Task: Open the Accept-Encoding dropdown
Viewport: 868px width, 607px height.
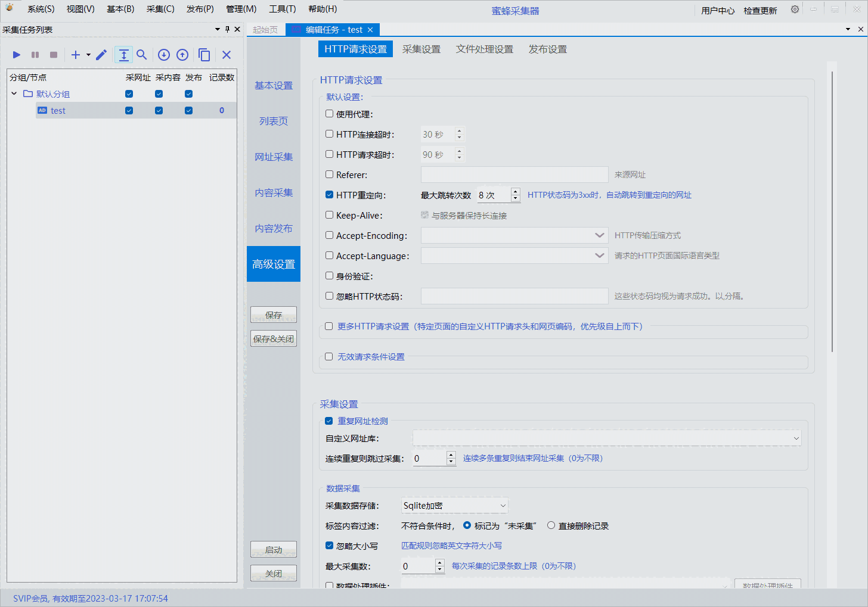Action: 600,235
